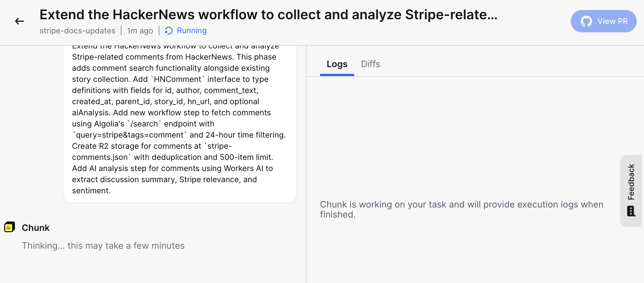Click the stripe-docs-updates project name
644x283 pixels.
coord(77,31)
